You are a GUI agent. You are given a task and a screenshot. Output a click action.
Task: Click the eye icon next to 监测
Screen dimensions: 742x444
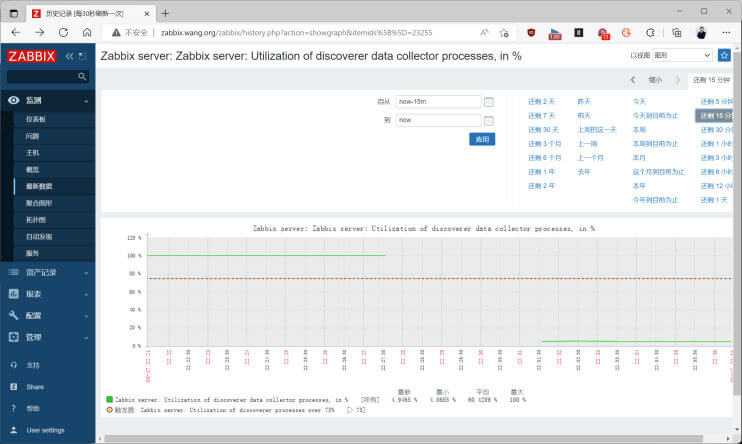[x=14, y=100]
